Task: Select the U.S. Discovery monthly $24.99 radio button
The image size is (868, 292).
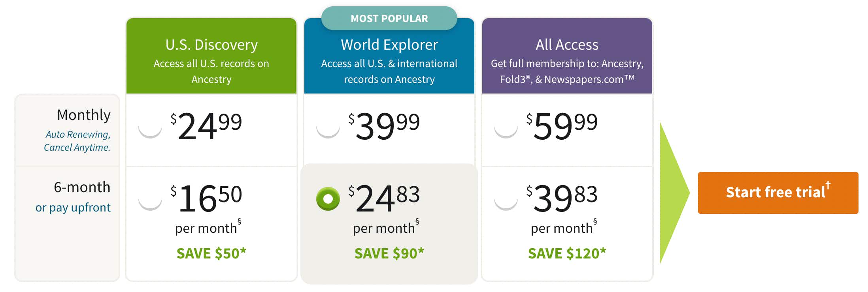Action: (x=150, y=127)
